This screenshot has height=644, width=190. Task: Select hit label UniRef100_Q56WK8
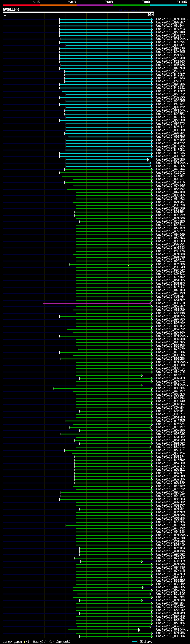pyautogui.click(x=170, y=32)
